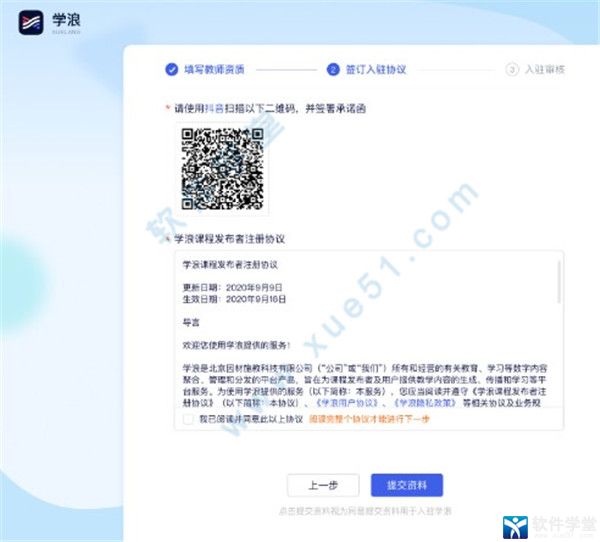600x542 pixels.
Task: Select the 签订入驻协议 step
Action: [376, 69]
